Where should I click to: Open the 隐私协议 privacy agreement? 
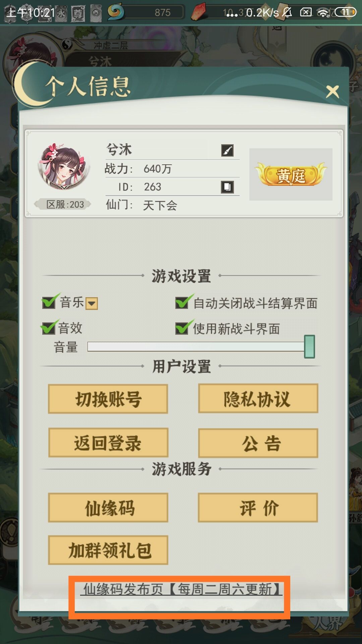258,398
